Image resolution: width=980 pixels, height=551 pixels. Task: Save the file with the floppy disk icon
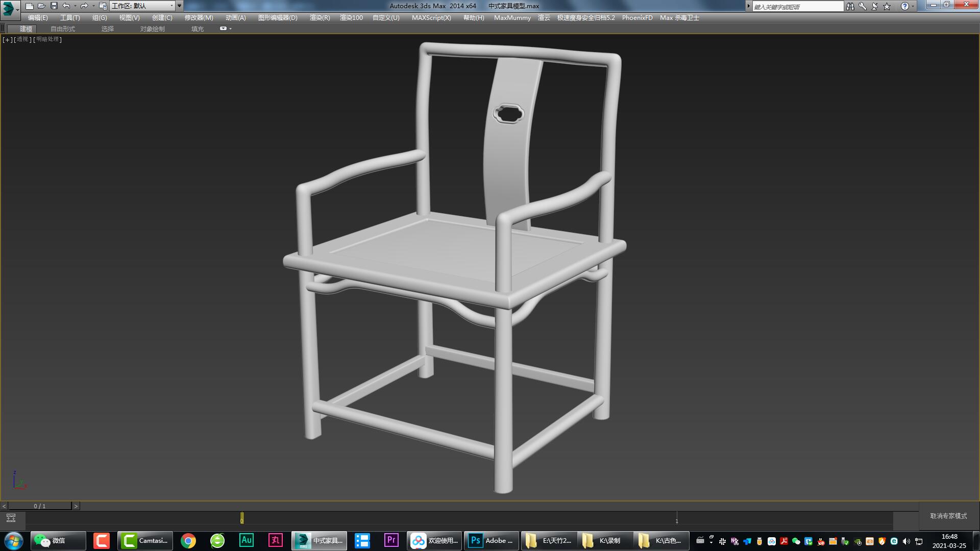[54, 6]
